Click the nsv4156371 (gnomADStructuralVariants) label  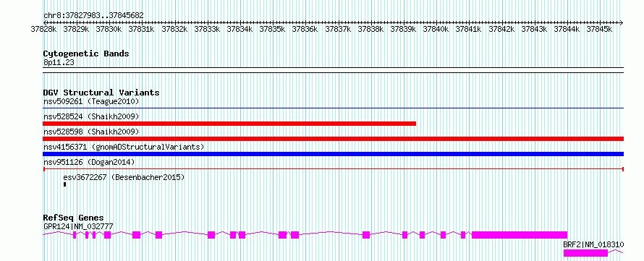[124, 147]
